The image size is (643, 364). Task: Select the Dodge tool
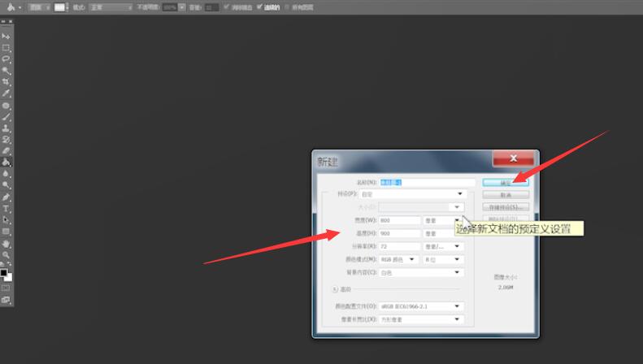[6, 185]
